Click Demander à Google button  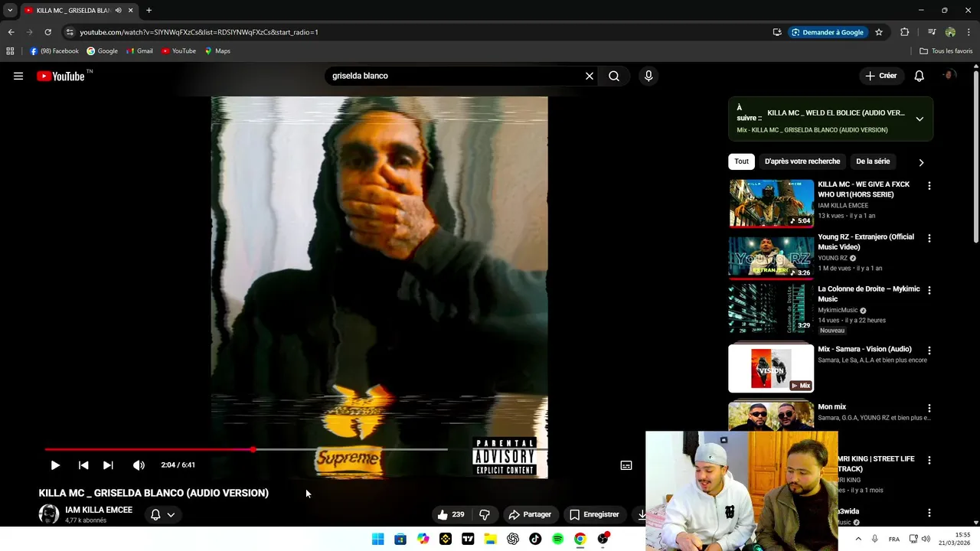828,32
